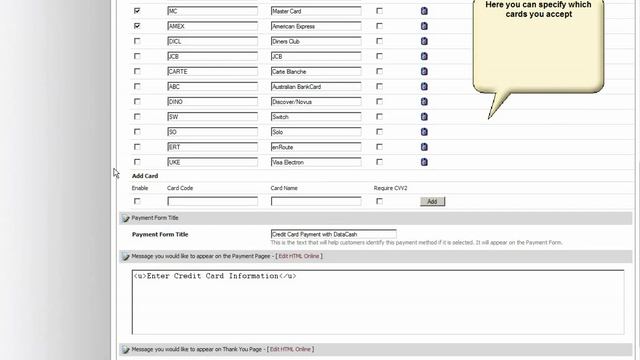This screenshot has height=360, width=640.
Task: Edit the Visa Electron name field
Action: (316, 162)
